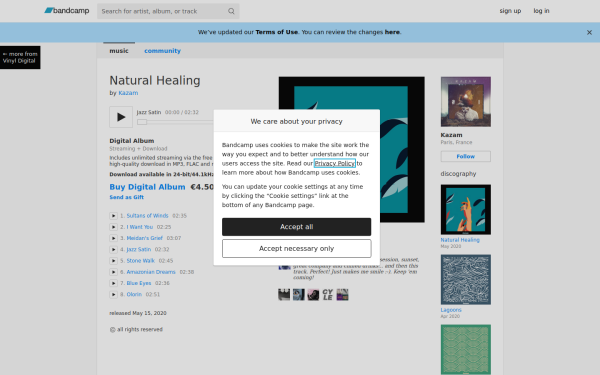Click the second supporter avatar

click(x=298, y=295)
